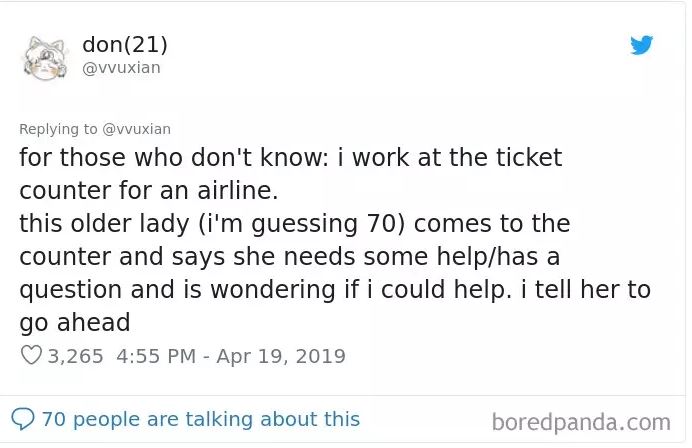Open the "4:55 PM" tweet timestamp

pyautogui.click(x=158, y=356)
